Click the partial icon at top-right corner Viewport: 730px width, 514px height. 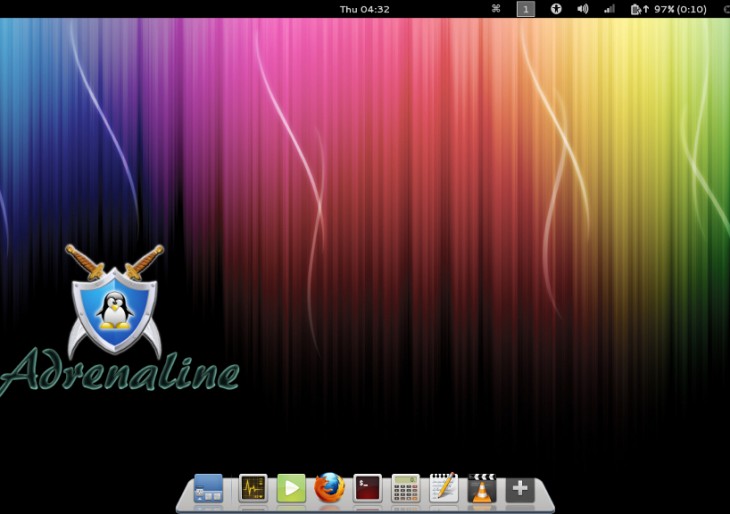coord(725,9)
